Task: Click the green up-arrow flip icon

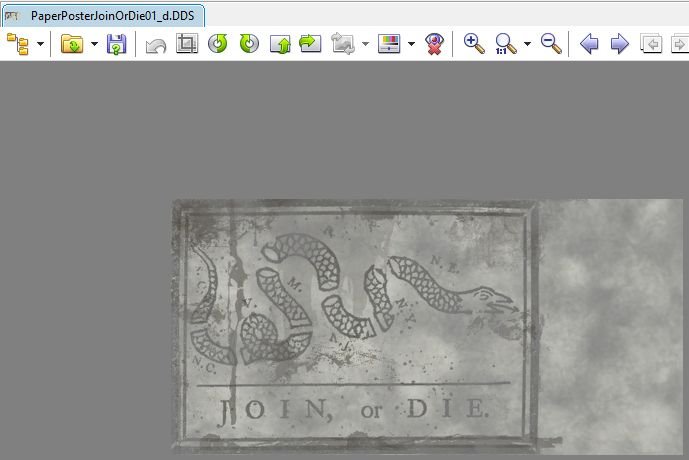Action: [x=280, y=44]
